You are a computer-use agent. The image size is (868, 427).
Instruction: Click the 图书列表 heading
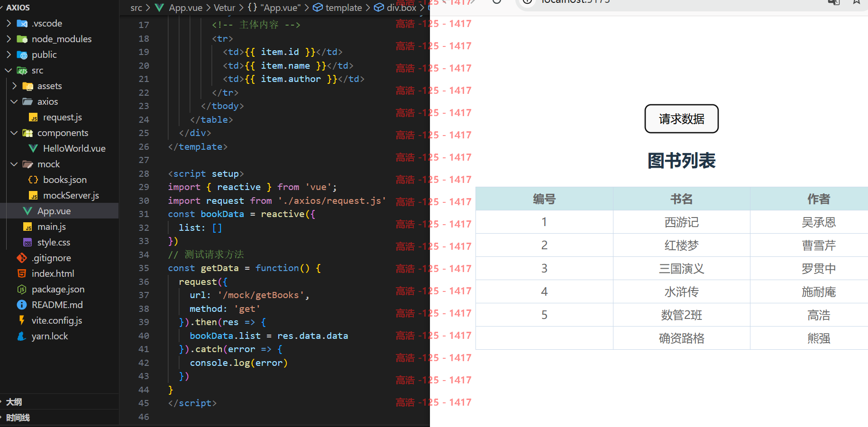click(x=682, y=161)
